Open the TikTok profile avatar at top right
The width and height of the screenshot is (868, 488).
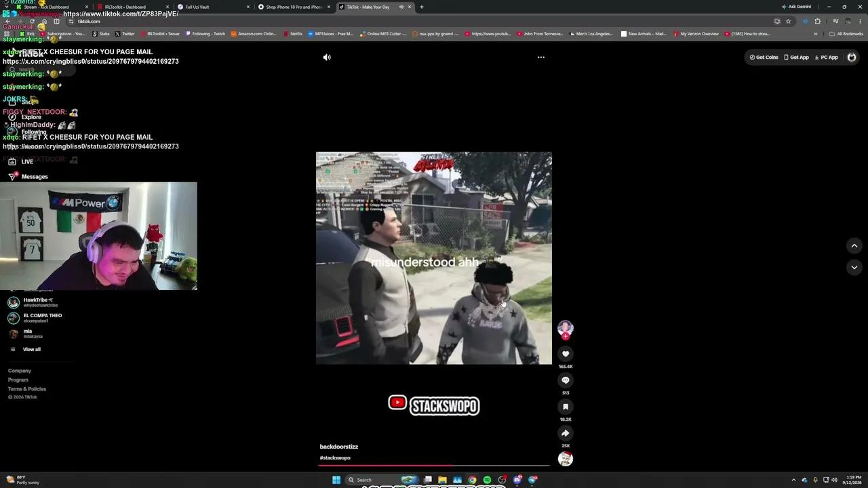[852, 58]
